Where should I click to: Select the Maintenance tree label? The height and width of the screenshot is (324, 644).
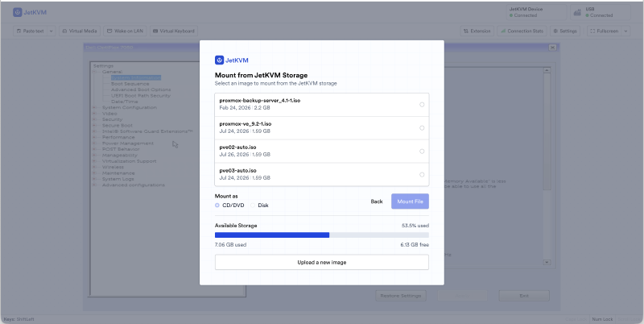[118, 173]
